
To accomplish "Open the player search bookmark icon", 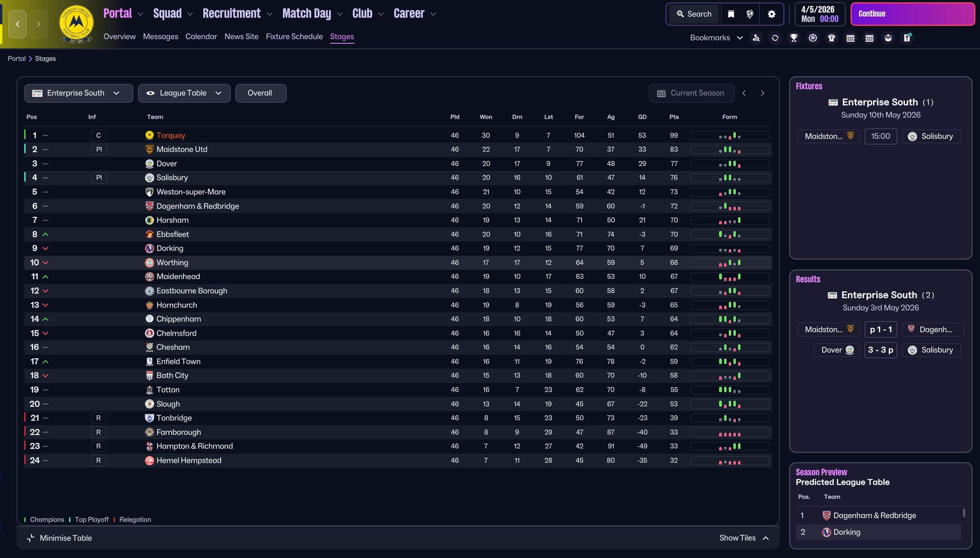I will [756, 38].
